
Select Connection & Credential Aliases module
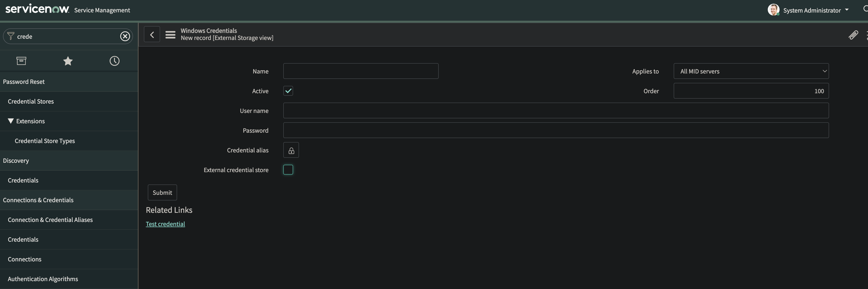pyautogui.click(x=50, y=220)
